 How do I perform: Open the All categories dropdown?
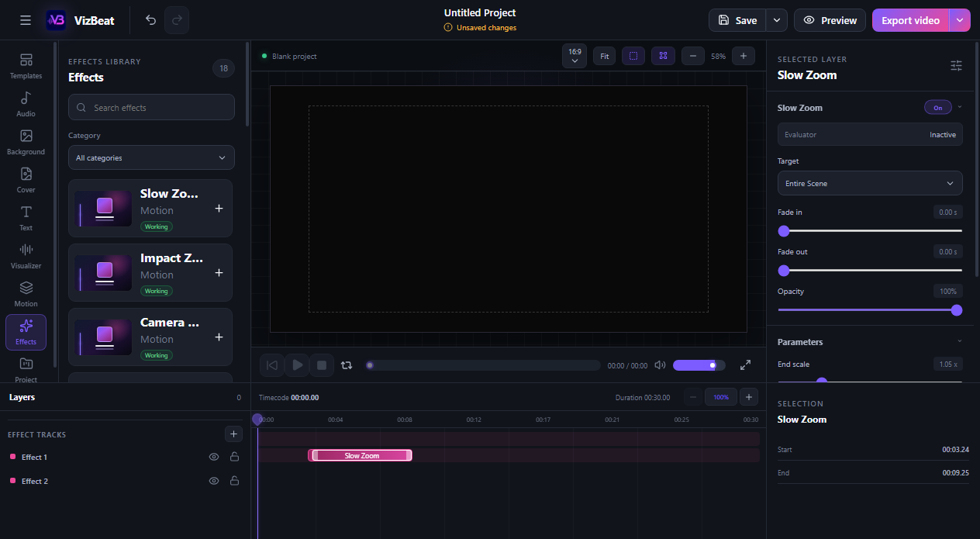pos(151,158)
